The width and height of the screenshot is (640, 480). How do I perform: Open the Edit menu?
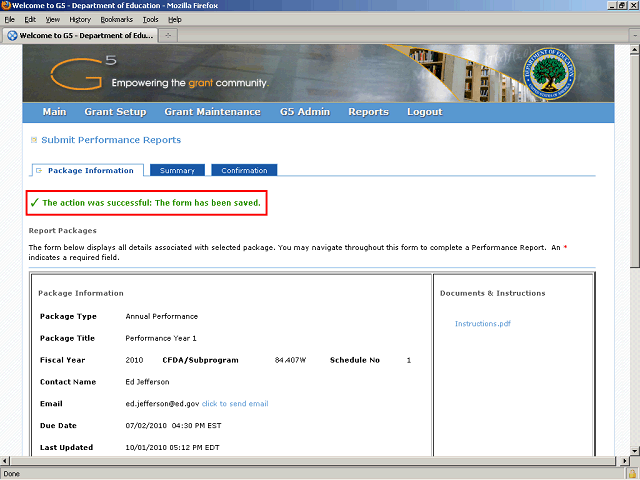coord(30,20)
